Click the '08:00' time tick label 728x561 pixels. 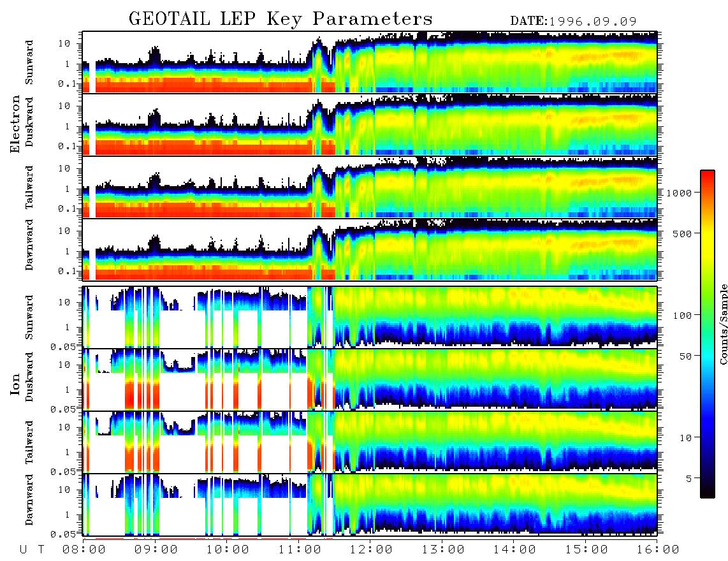pyautogui.click(x=84, y=550)
